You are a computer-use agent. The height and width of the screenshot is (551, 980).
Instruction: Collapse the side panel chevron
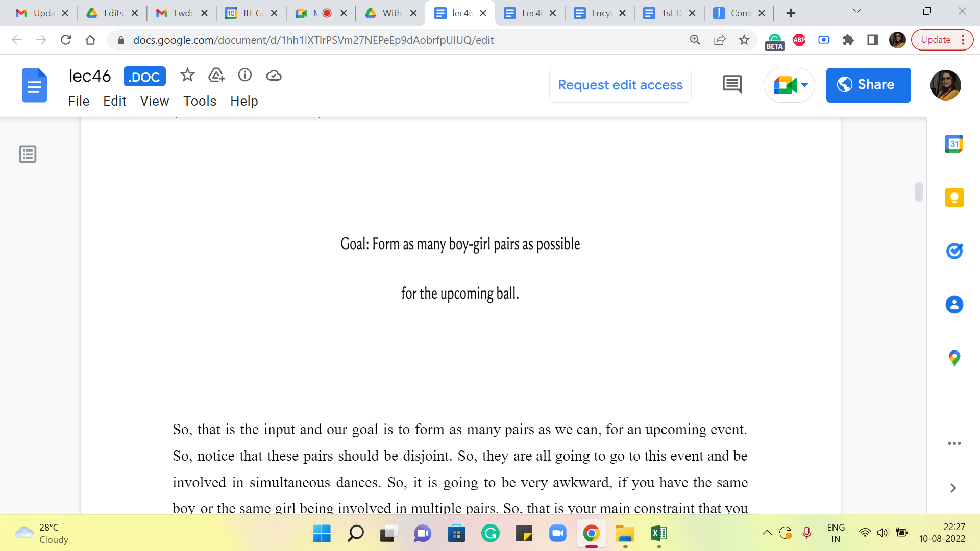pyautogui.click(x=953, y=488)
